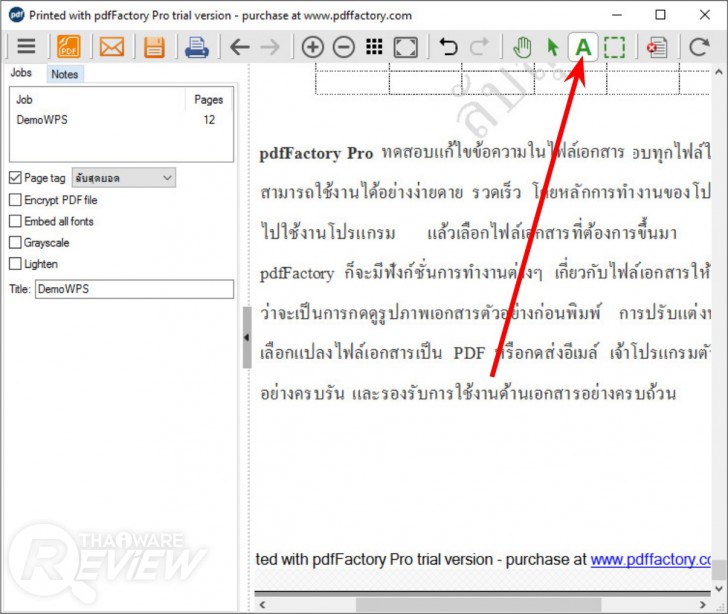The height and width of the screenshot is (614, 728).
Task: Show page thumbnails grid view
Action: coord(374,46)
